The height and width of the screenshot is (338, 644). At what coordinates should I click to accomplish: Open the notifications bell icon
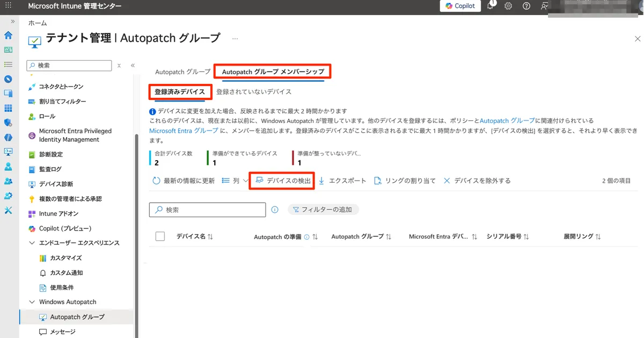(491, 6)
